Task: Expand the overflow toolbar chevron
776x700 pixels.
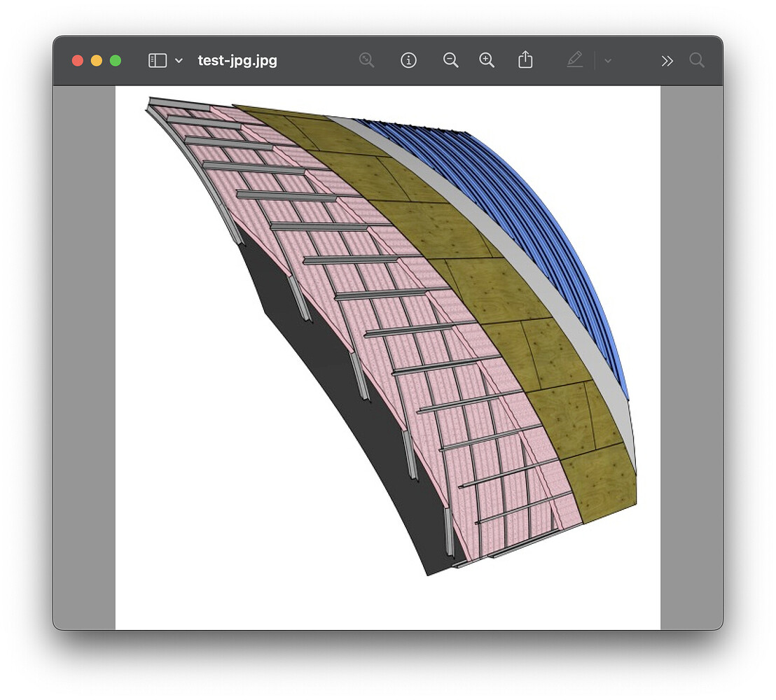Action: click(x=667, y=60)
